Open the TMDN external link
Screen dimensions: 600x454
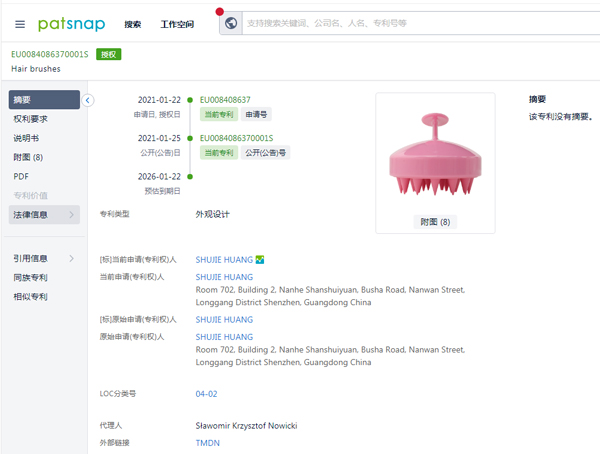(208, 443)
